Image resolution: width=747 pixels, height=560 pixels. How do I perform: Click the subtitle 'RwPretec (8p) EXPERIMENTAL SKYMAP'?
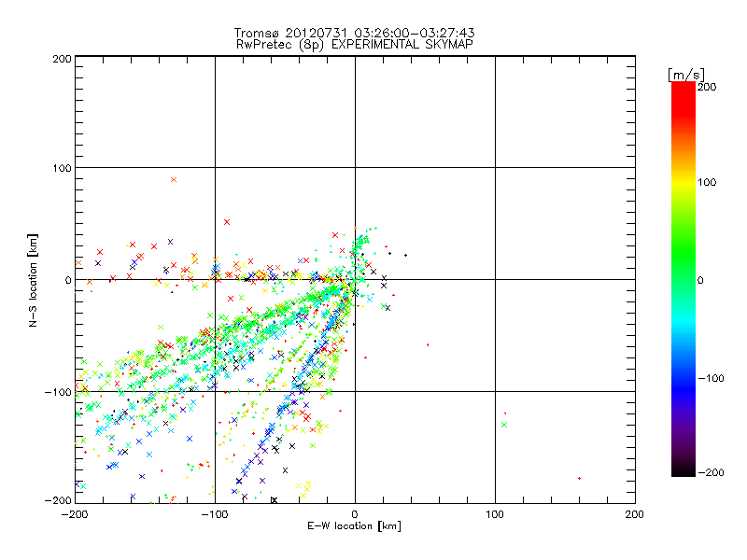point(355,45)
